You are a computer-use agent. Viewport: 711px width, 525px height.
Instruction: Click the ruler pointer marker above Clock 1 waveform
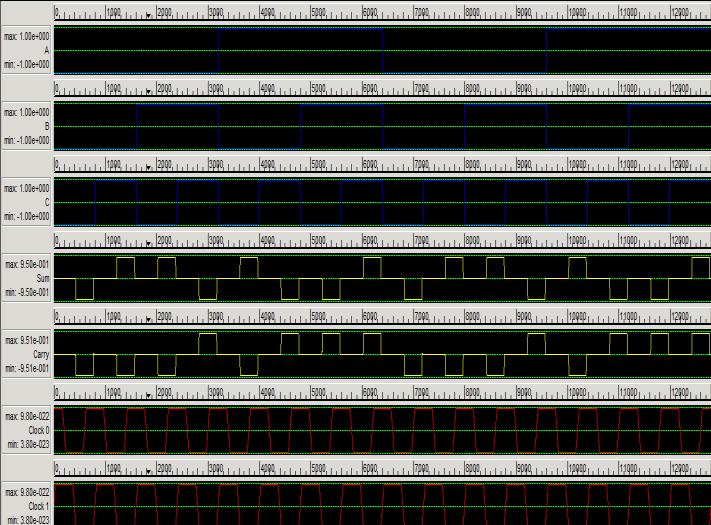(148, 471)
